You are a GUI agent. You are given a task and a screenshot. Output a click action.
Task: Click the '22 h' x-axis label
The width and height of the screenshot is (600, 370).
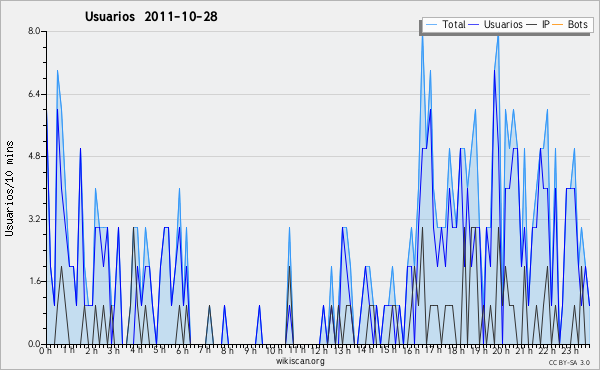pos(547,350)
